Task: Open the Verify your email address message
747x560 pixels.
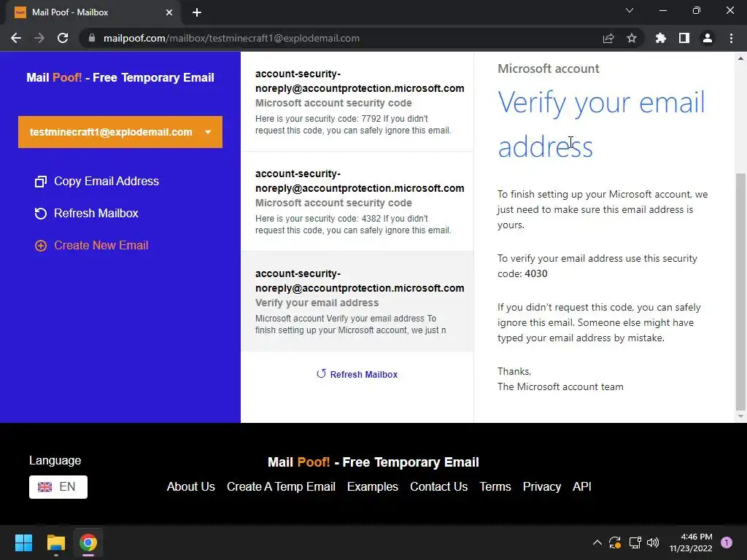Action: [357, 301]
